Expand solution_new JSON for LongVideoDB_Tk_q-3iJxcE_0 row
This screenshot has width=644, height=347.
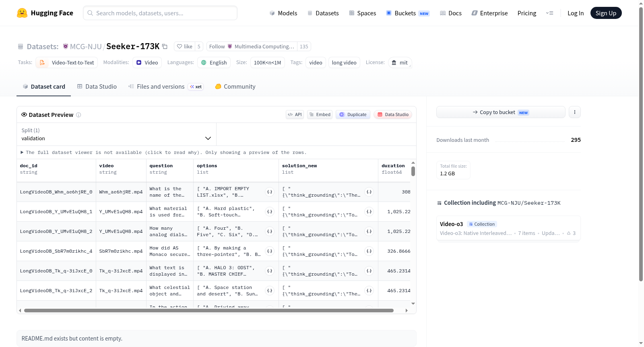369,271
